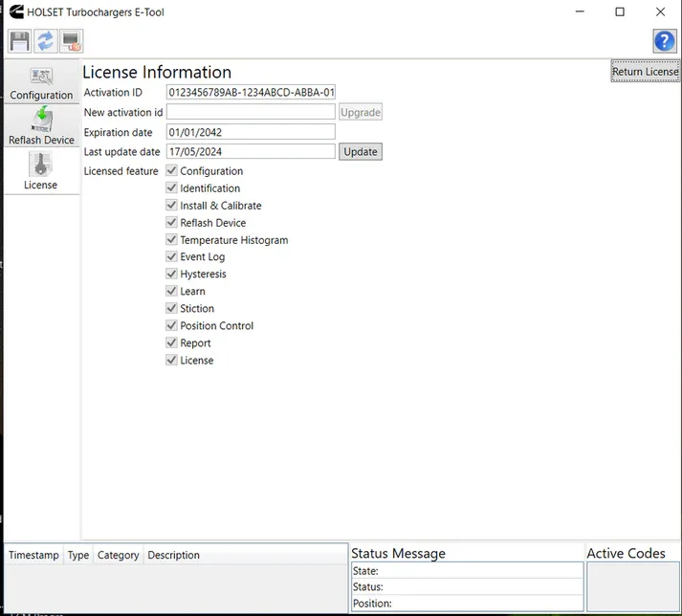Click the Return License button
Image resolution: width=682 pixels, height=616 pixels.
tap(645, 72)
